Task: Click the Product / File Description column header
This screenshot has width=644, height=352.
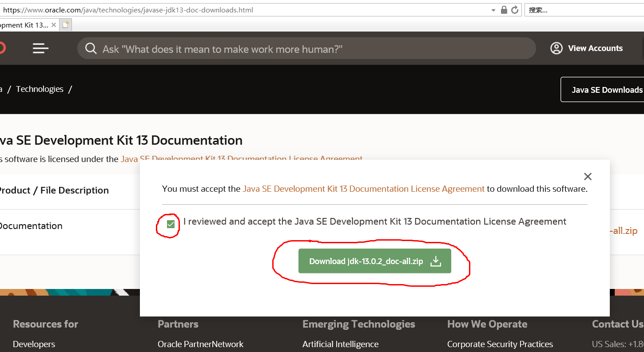Action: click(53, 190)
